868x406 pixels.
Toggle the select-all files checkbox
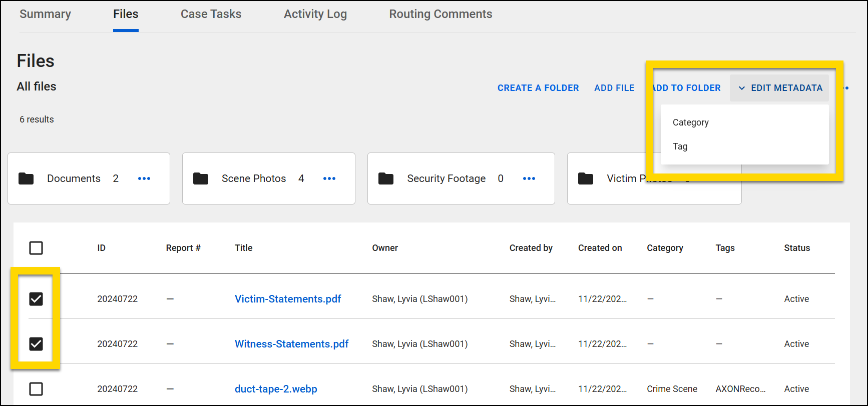point(36,248)
